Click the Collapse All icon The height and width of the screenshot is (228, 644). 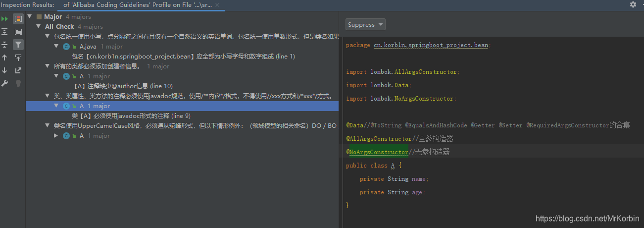point(5,45)
